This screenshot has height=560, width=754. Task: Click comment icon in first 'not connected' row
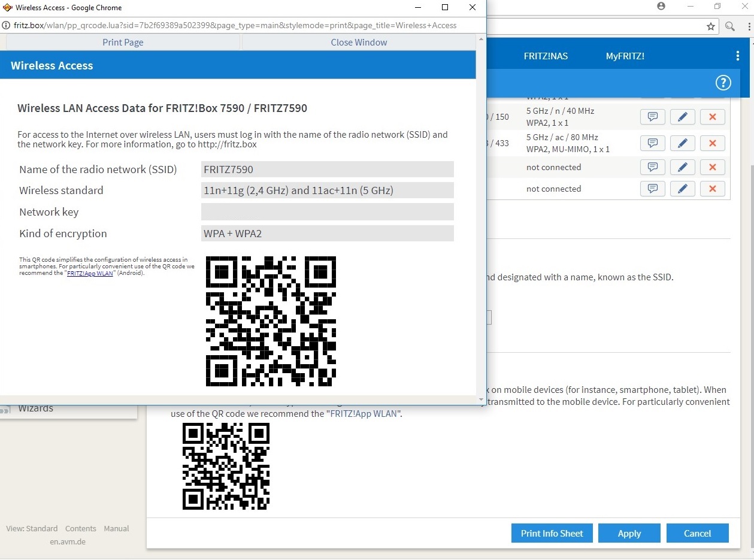coord(653,167)
